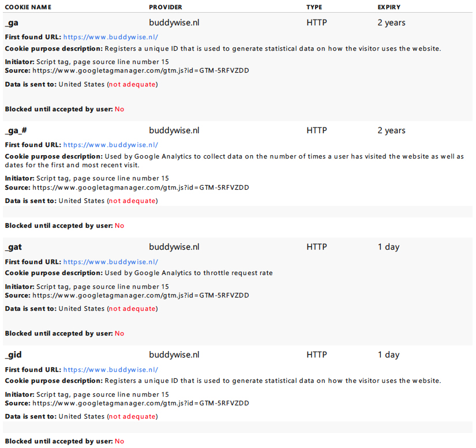This screenshot has height=448, width=476.
Task: Click the COOKIE NAME column header
Action: 28,7
